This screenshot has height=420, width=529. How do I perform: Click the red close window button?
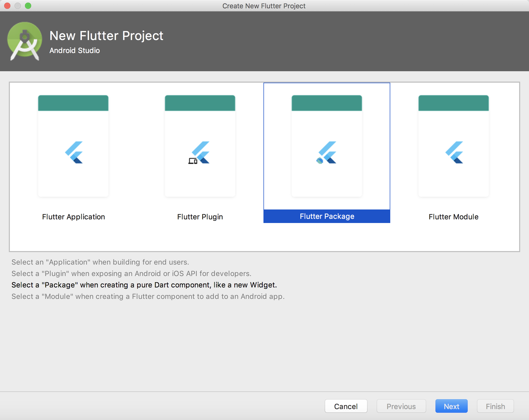click(x=7, y=6)
